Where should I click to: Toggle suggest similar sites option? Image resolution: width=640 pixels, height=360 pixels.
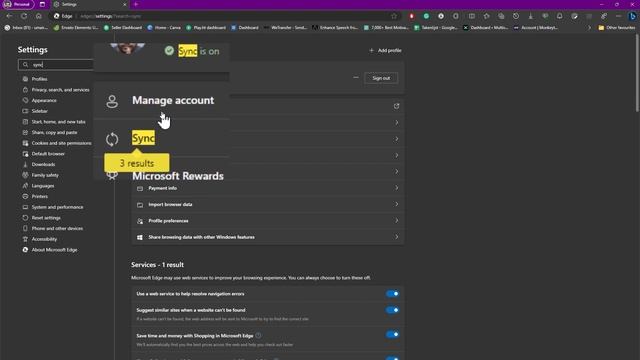coord(392,310)
